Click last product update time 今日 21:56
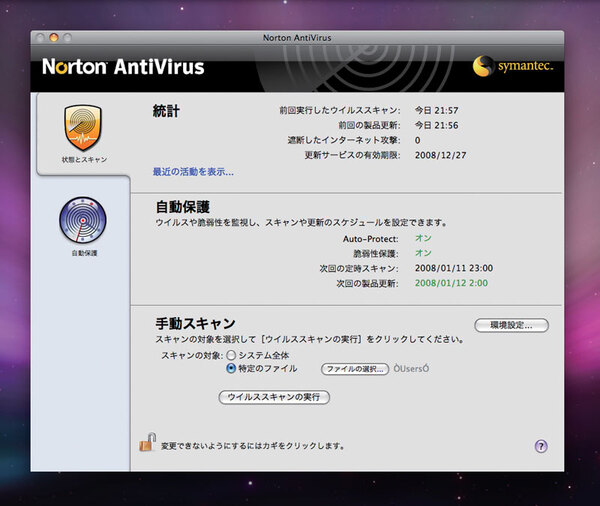Screen dimensions: 600x506 tap(437, 125)
